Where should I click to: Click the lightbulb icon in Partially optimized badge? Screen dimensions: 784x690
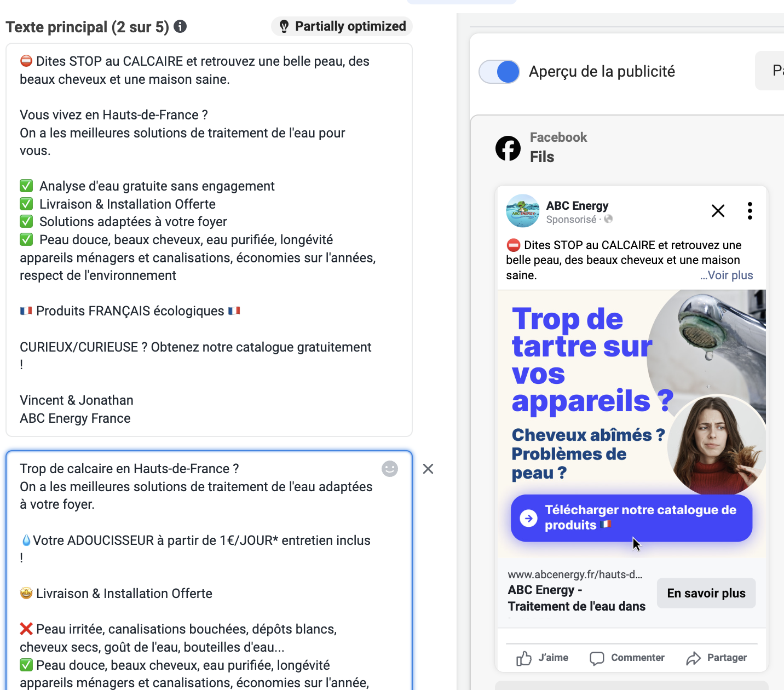tap(284, 26)
